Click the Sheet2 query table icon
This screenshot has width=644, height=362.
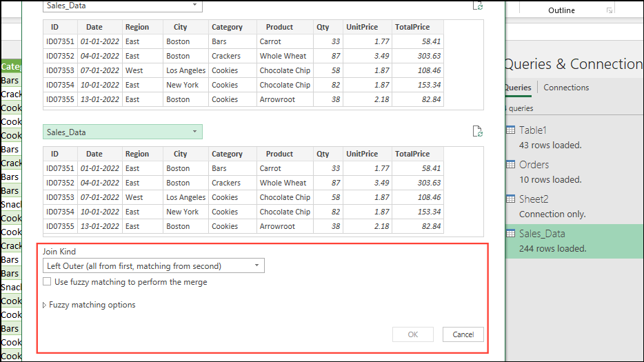[x=510, y=199]
